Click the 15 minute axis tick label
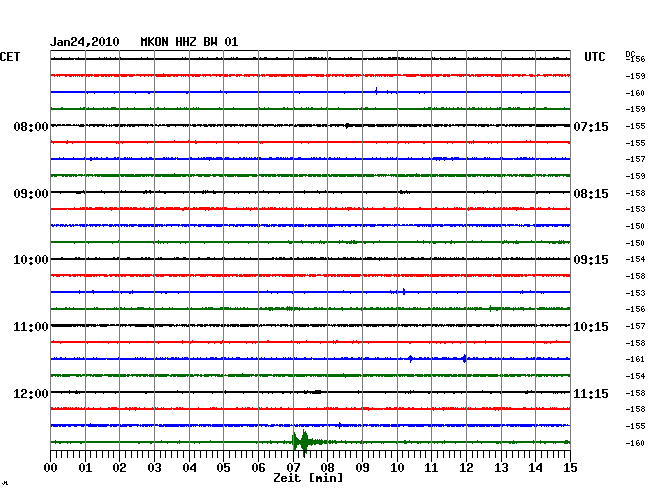This screenshot has height=494, width=650. (570, 467)
